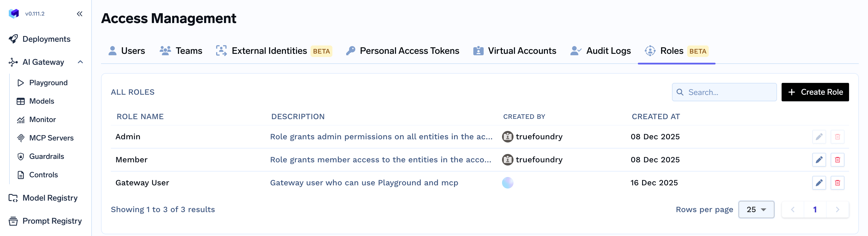Switch to the Users tab
Screen dimensions: 868x236
pyautogui.click(x=127, y=51)
